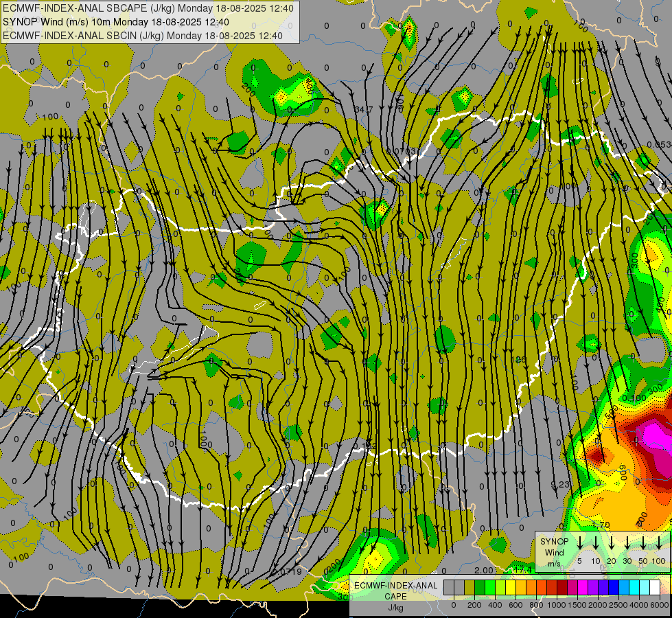
Task: Select the SBCIN title line
Action: tap(143, 36)
